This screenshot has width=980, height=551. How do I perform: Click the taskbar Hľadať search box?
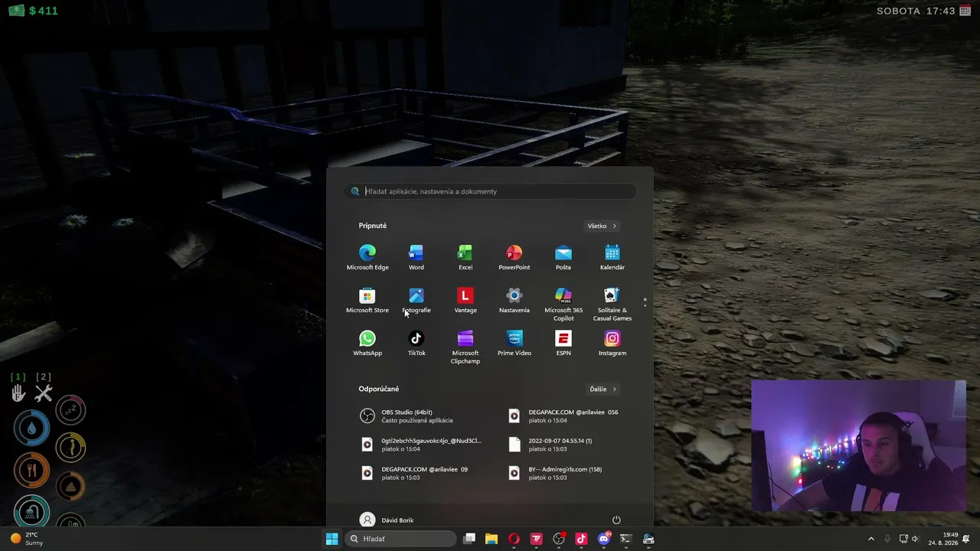click(401, 539)
